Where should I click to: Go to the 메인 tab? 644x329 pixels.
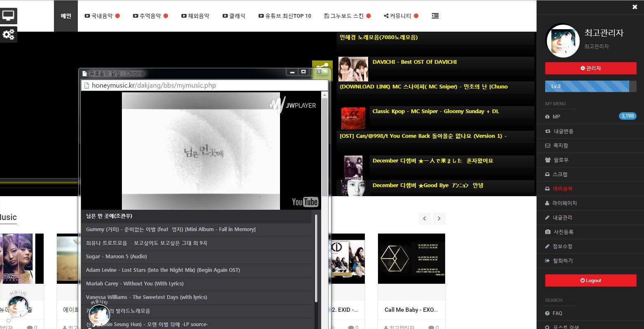pyautogui.click(x=66, y=16)
